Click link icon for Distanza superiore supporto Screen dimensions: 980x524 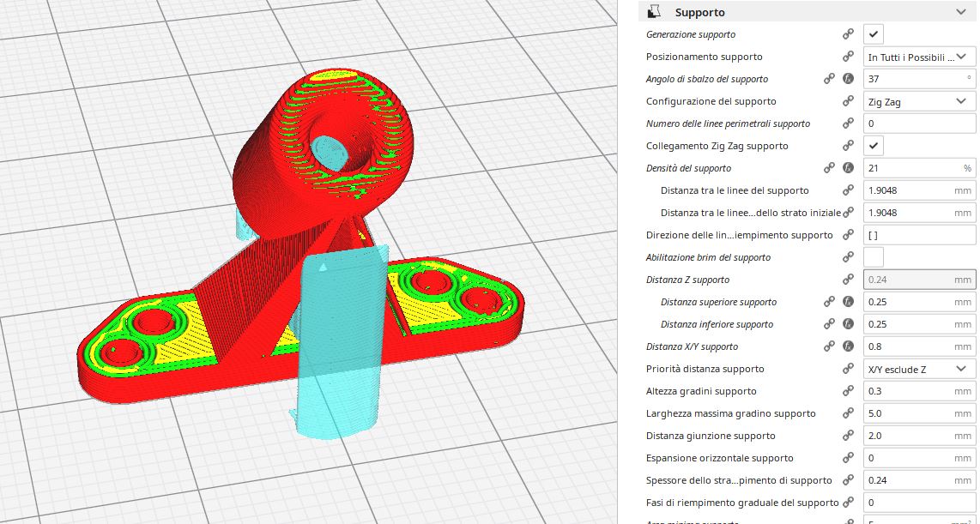click(829, 302)
